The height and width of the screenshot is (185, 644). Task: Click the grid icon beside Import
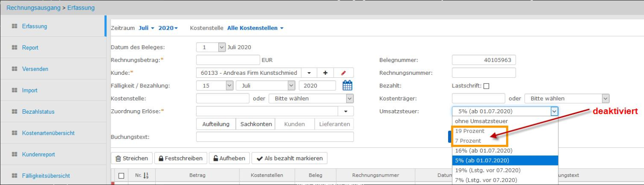click(x=14, y=90)
